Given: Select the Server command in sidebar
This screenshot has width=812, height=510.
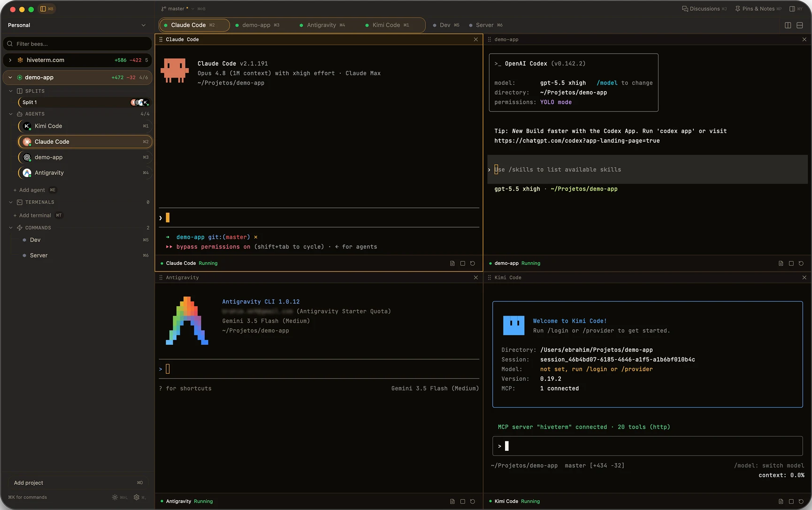Looking at the screenshot, I should (x=84, y=255).
